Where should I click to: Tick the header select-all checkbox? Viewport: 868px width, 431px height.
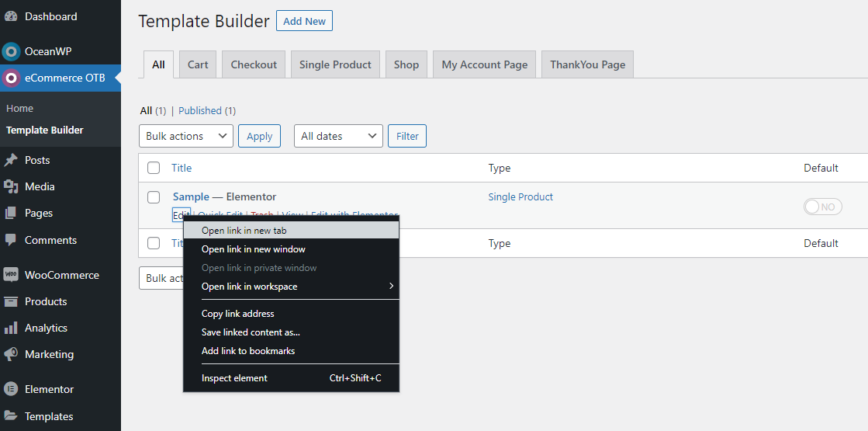[x=154, y=168]
